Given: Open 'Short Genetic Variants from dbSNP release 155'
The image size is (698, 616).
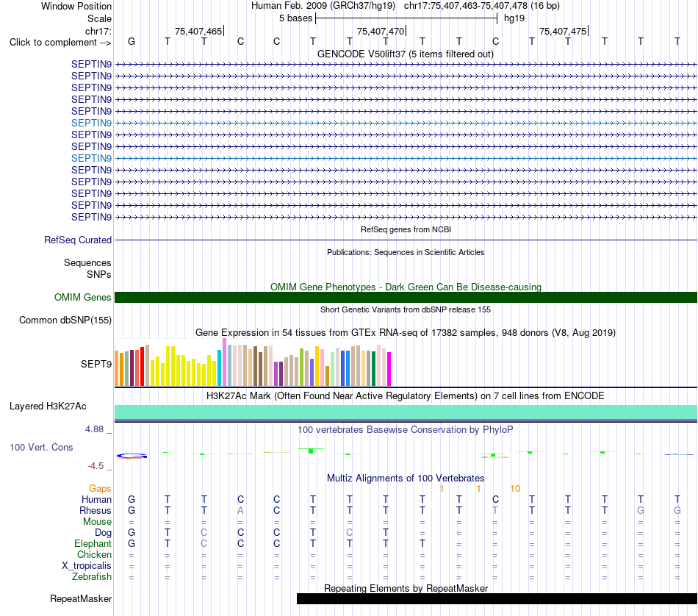Looking at the screenshot, I should click(x=406, y=309).
